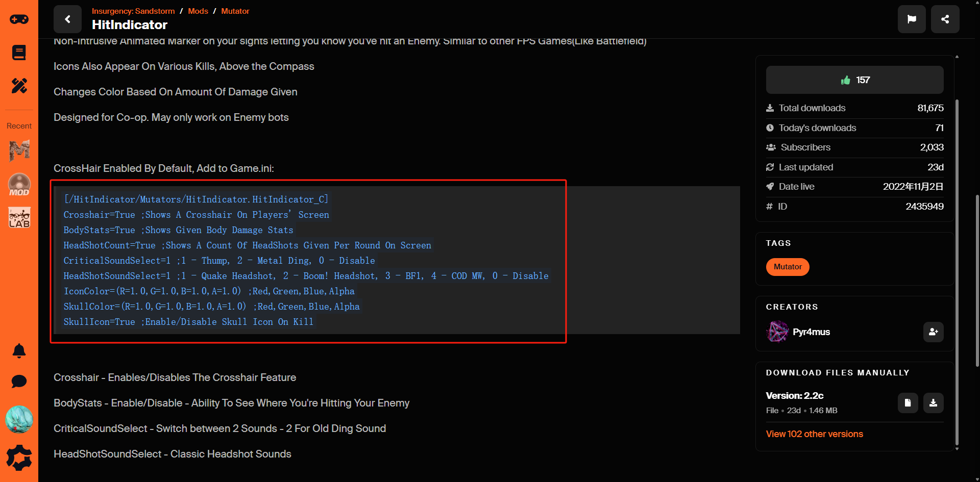Open notifications bell icon
980x482 pixels.
coord(19,351)
